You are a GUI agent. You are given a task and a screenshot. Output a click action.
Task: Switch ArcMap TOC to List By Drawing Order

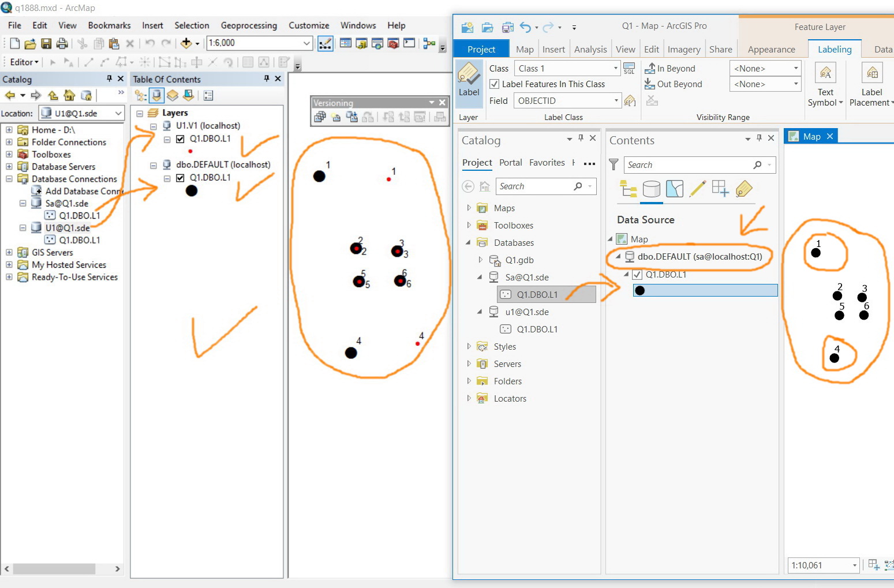[x=140, y=95]
